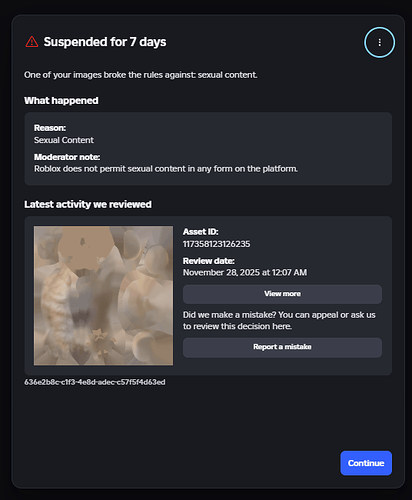Click the blue Continue button

[x=366, y=463]
